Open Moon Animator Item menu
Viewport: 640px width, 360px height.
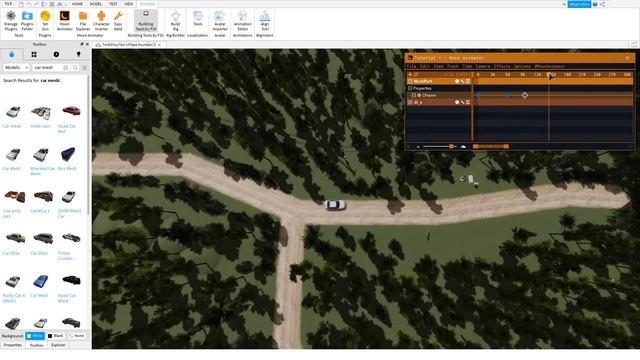(439, 66)
